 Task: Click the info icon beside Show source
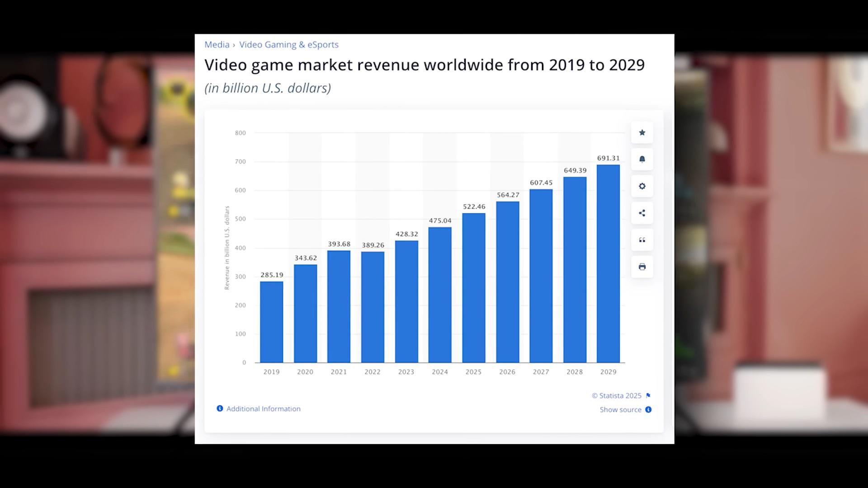(x=648, y=409)
